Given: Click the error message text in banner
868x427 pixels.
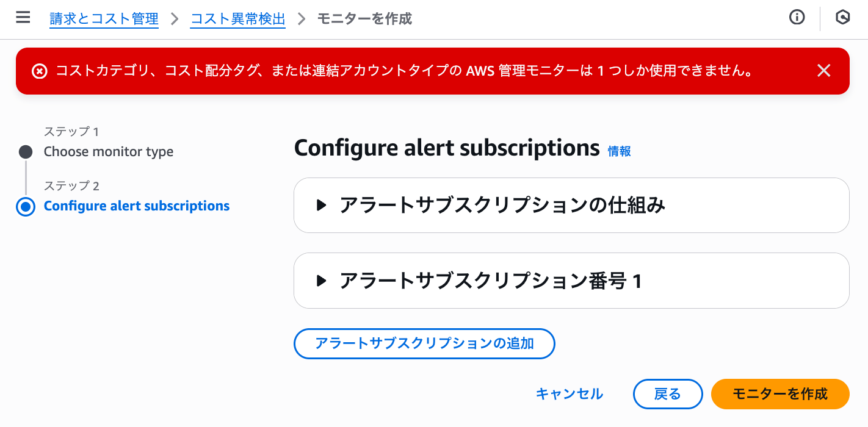Looking at the screenshot, I should tap(403, 71).
